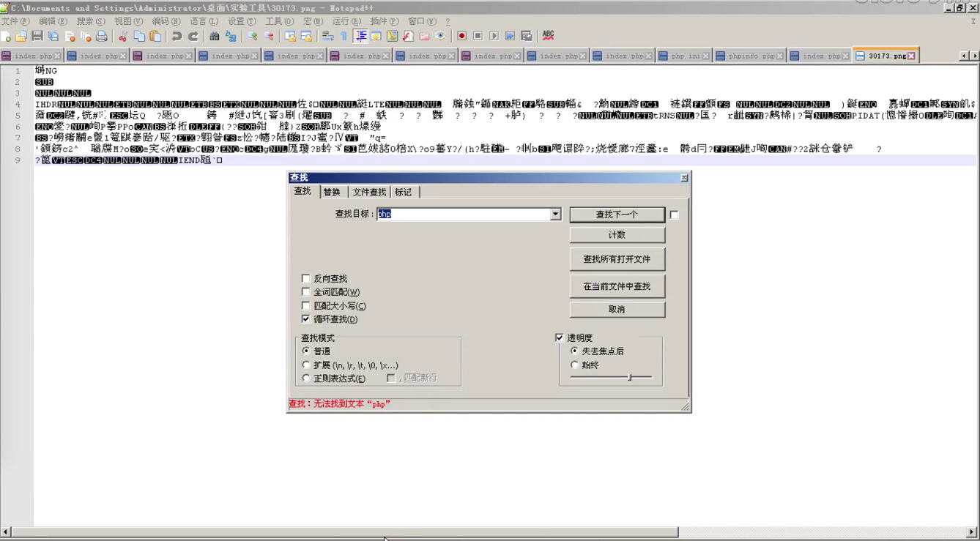Click the 查找下一个 button
The width and height of the screenshot is (980, 541).
pos(617,214)
